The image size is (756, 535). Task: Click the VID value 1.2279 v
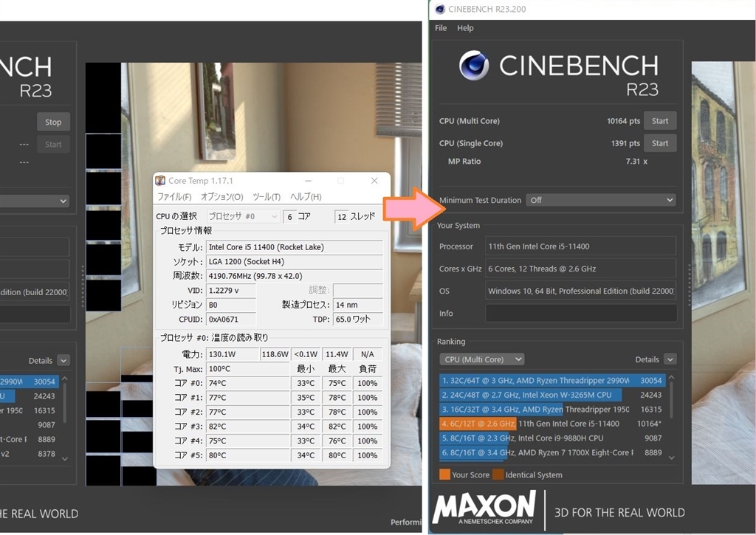tap(231, 291)
